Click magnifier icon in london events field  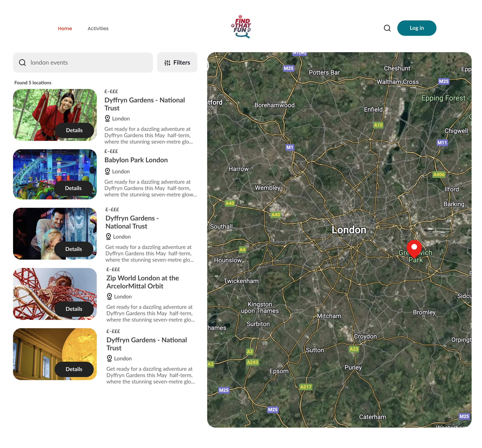[x=22, y=63]
